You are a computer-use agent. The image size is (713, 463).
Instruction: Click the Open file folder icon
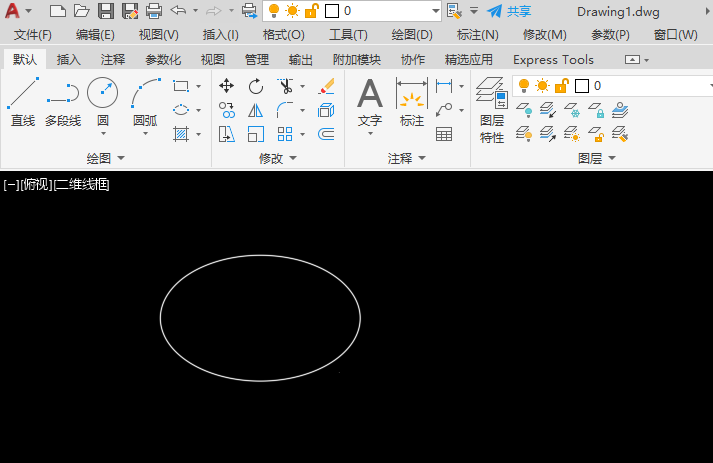pos(82,11)
